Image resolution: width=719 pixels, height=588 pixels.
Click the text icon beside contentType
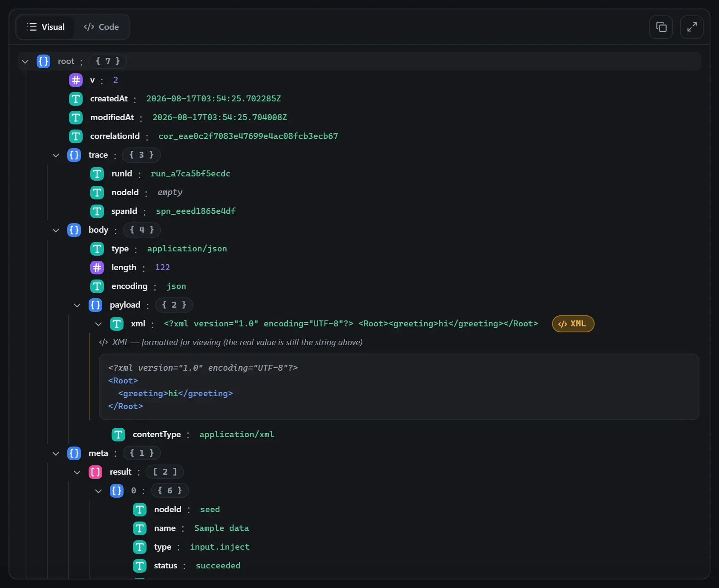pyautogui.click(x=118, y=435)
